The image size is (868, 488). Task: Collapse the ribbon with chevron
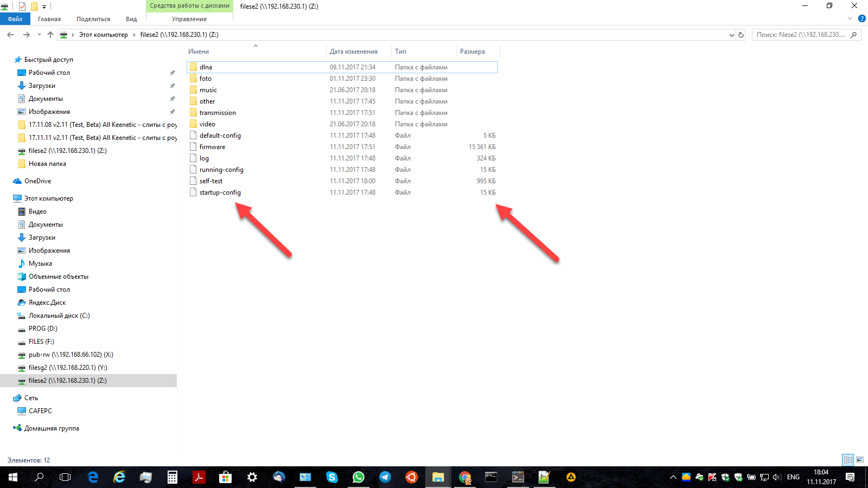(850, 18)
